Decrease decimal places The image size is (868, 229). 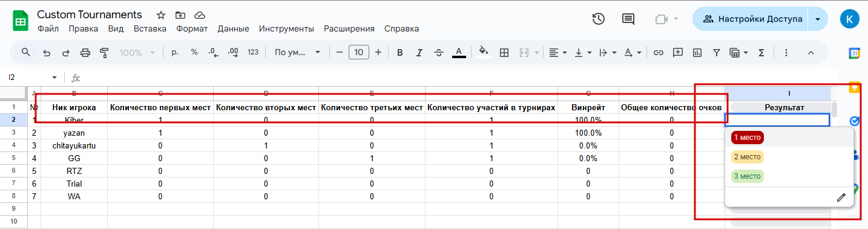coord(213,53)
